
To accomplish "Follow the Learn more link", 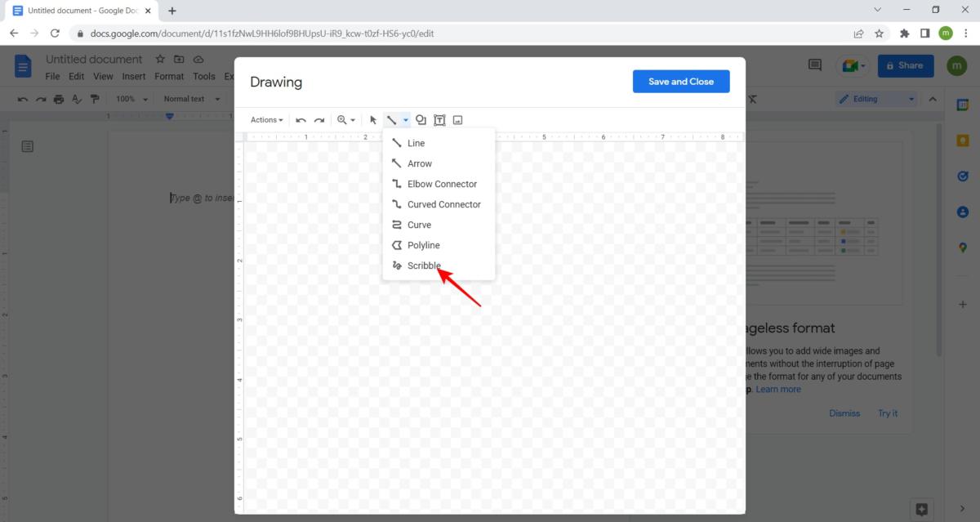I will 778,390.
